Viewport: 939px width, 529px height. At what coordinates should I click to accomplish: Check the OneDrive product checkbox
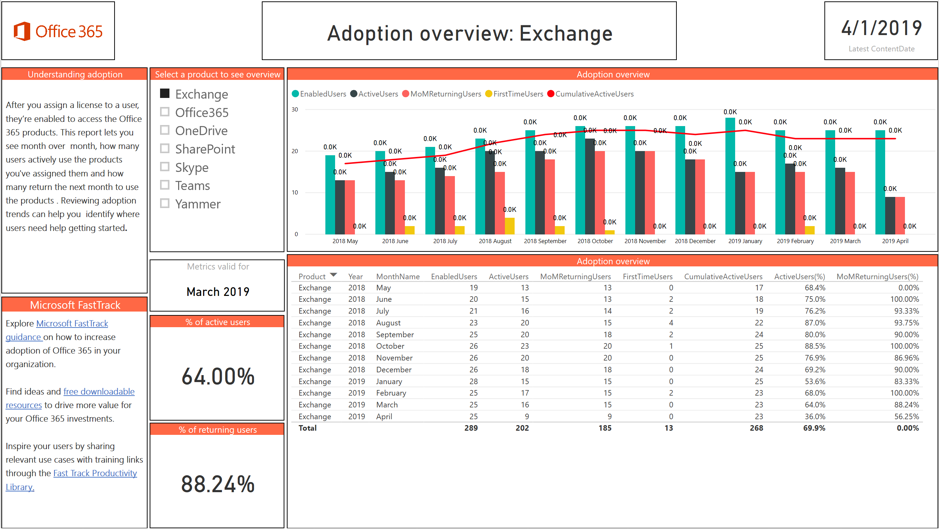(x=165, y=131)
